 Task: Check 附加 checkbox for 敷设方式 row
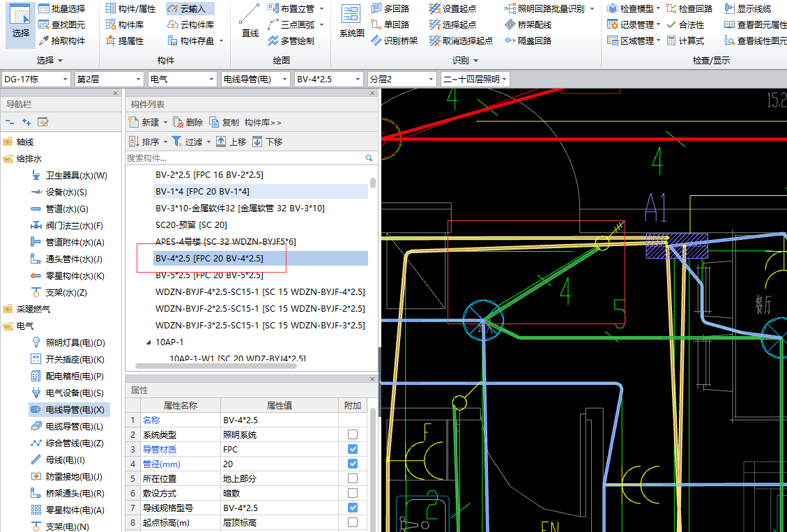click(x=352, y=494)
